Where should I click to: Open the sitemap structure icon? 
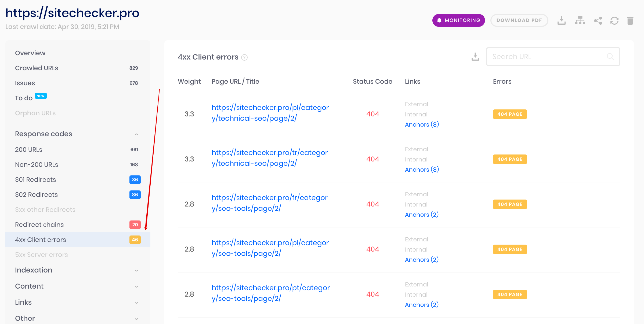580,20
